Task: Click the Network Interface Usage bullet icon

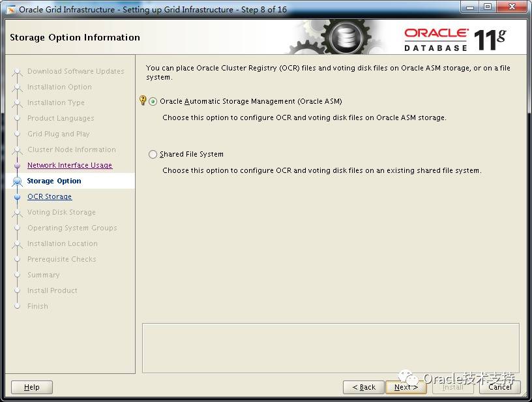Action: click(18, 165)
